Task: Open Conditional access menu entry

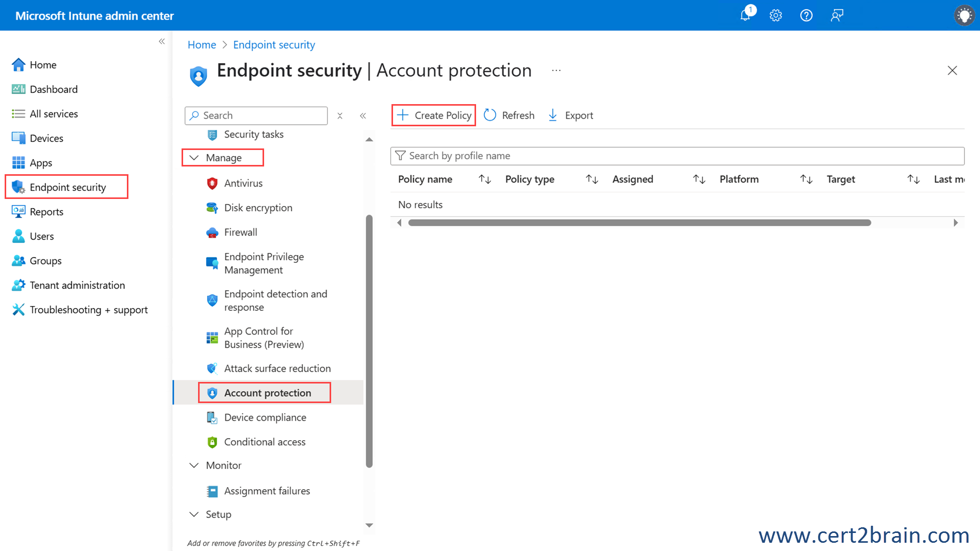Action: click(x=265, y=442)
